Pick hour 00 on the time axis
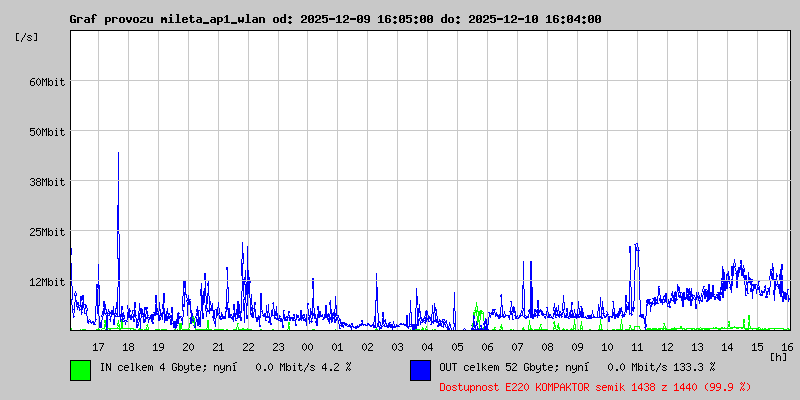Image resolution: width=800 pixels, height=400 pixels. 308,346
